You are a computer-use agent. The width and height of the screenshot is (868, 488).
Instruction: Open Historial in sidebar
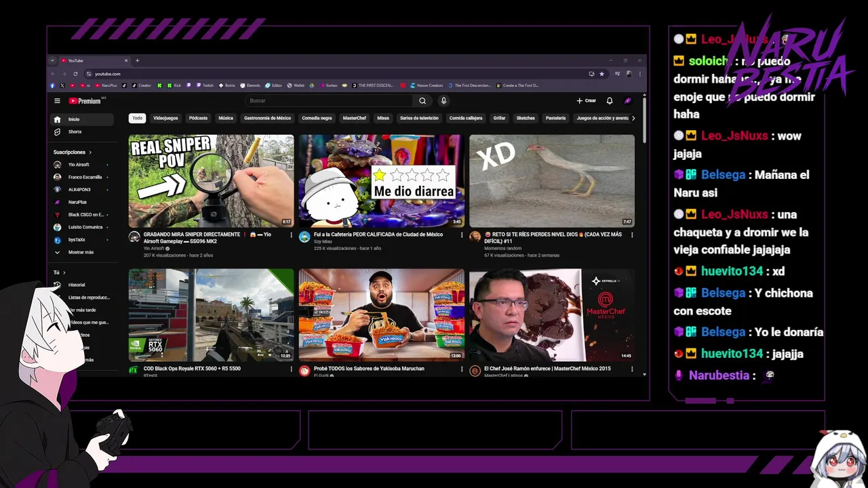tap(83, 285)
